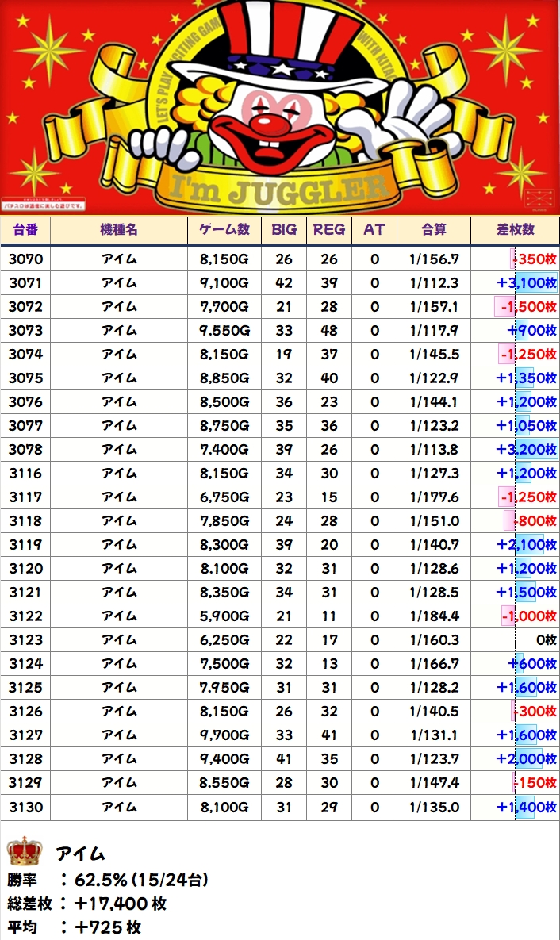Viewport: 560px width, 940px height.
Task: Click the 1/156.7 combined rate
Action: (x=434, y=259)
